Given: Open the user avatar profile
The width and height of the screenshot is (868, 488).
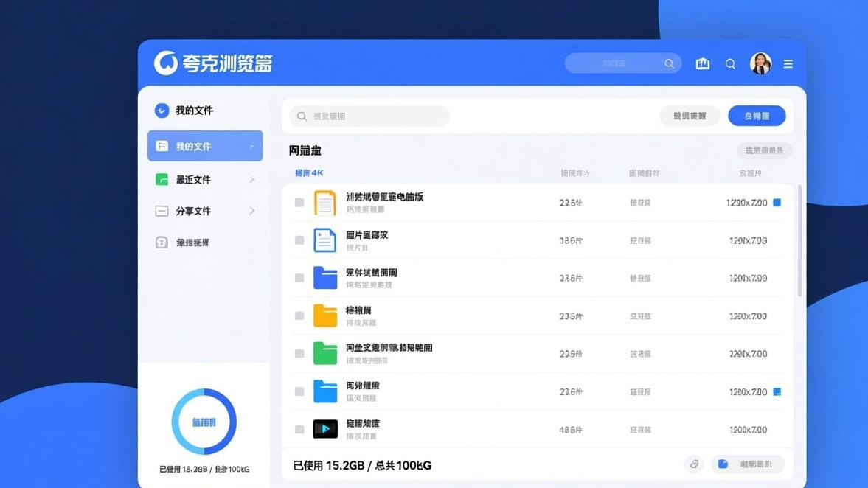Looking at the screenshot, I should pos(760,63).
